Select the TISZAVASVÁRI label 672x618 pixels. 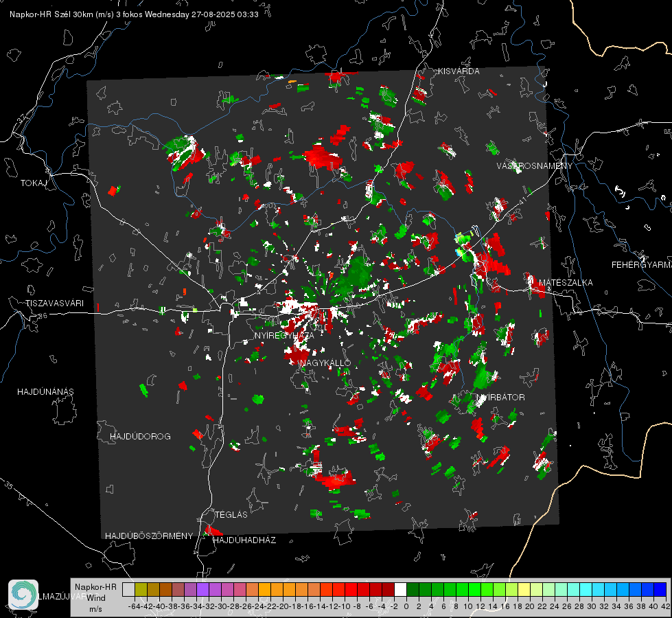54,304
